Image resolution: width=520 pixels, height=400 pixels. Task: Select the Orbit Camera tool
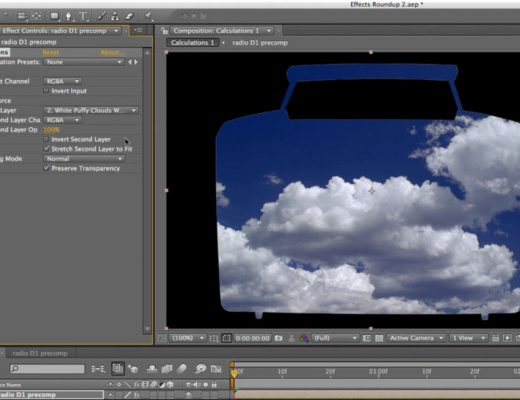(22, 16)
